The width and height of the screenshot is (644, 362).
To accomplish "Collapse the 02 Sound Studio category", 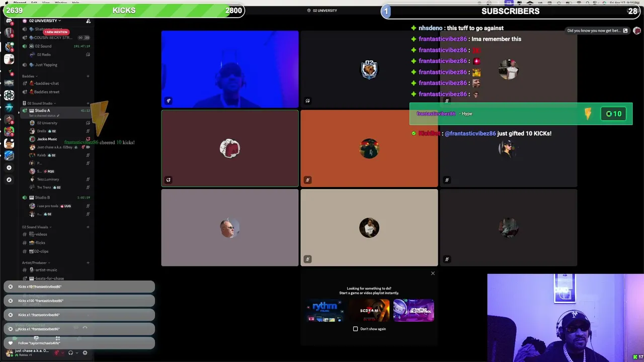I will coord(39,103).
